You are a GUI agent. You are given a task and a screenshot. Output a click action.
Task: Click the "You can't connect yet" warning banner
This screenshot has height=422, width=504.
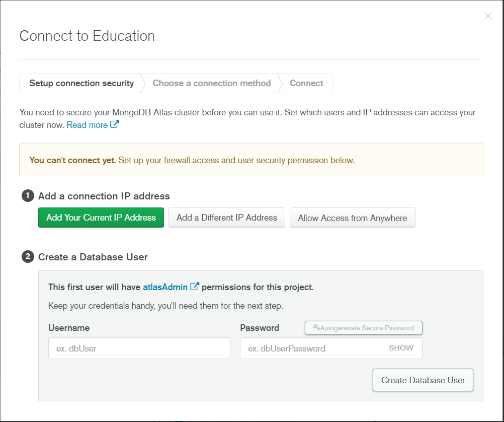[251, 160]
